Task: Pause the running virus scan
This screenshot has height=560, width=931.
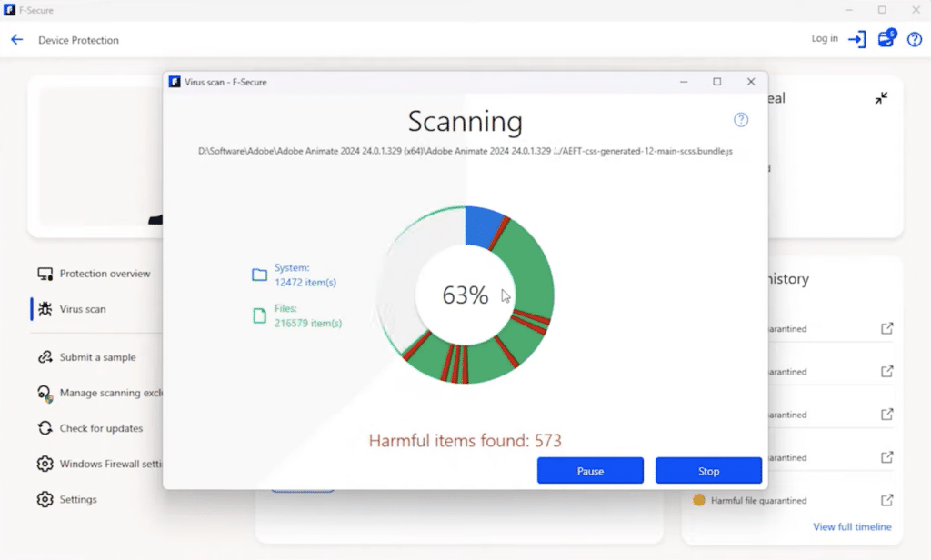Action: (590, 470)
